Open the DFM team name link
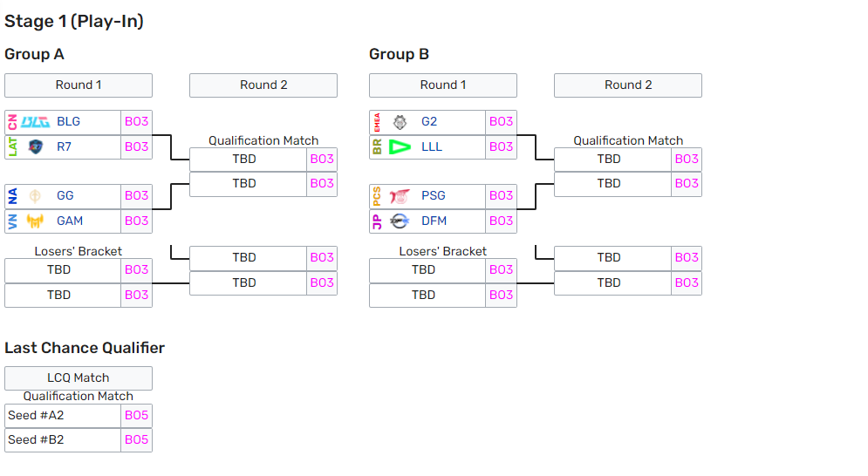 click(x=434, y=221)
